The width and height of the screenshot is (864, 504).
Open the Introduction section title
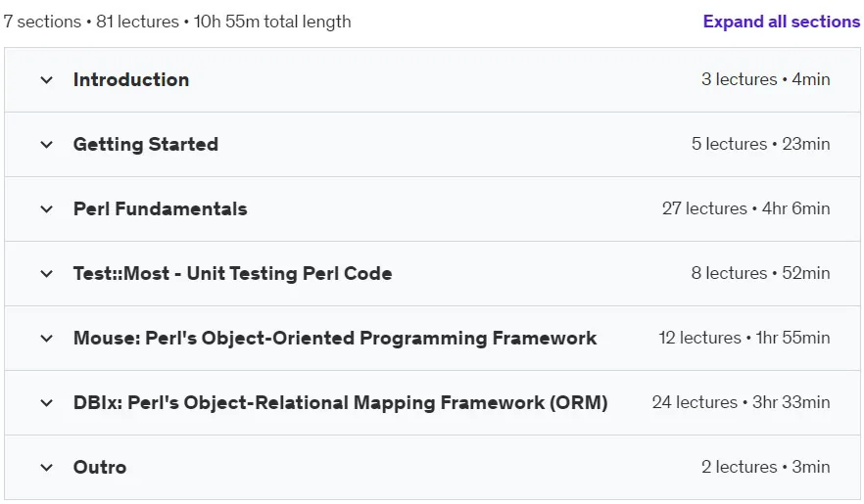click(x=131, y=80)
